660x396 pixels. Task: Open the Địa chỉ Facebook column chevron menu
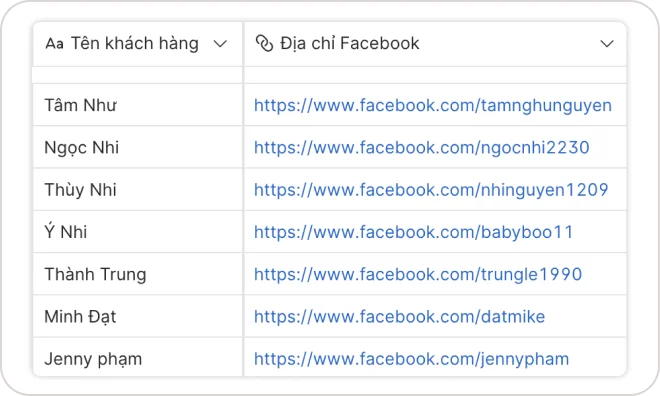coord(607,43)
